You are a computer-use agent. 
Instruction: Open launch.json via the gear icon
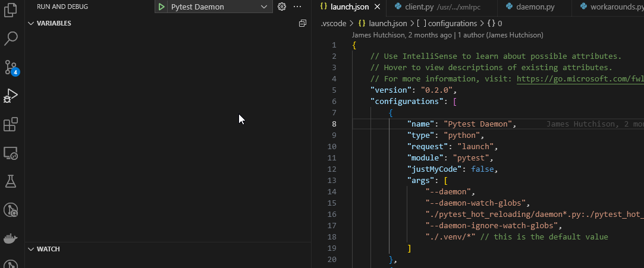(282, 7)
